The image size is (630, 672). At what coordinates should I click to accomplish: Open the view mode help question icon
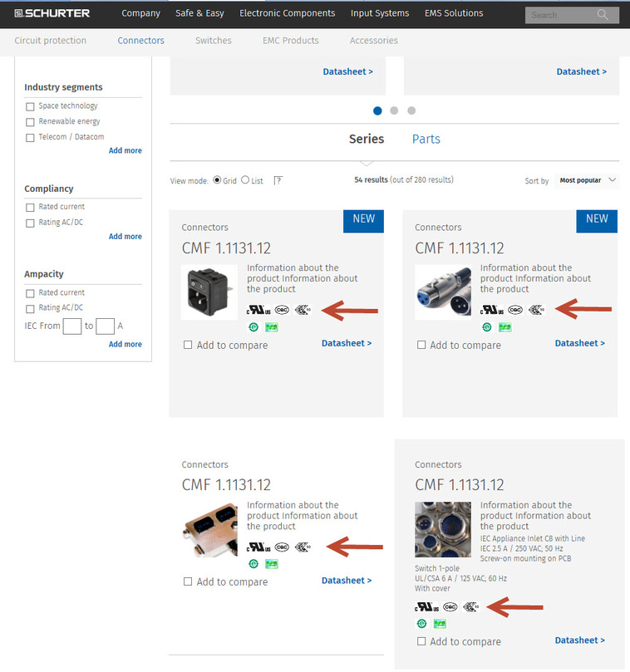[278, 180]
